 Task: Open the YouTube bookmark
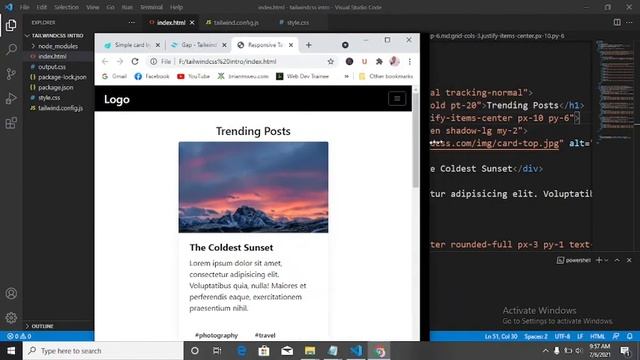click(193, 76)
